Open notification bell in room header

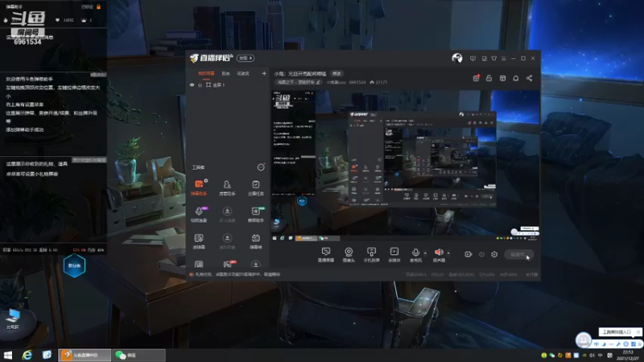point(515,78)
